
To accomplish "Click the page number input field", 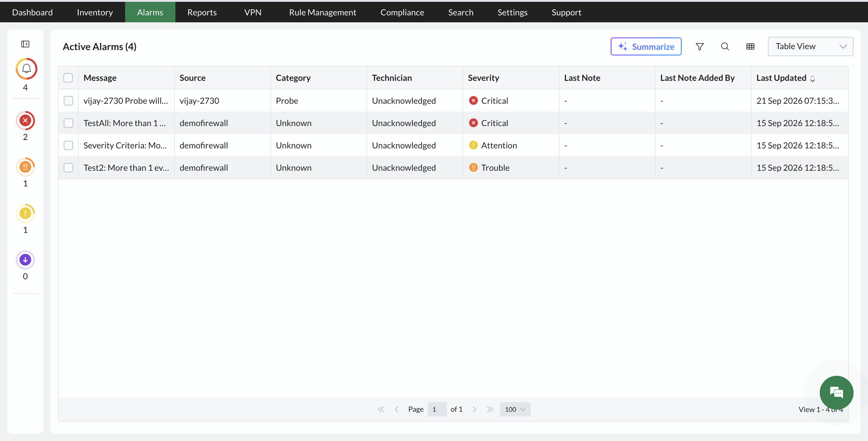I will (x=437, y=409).
